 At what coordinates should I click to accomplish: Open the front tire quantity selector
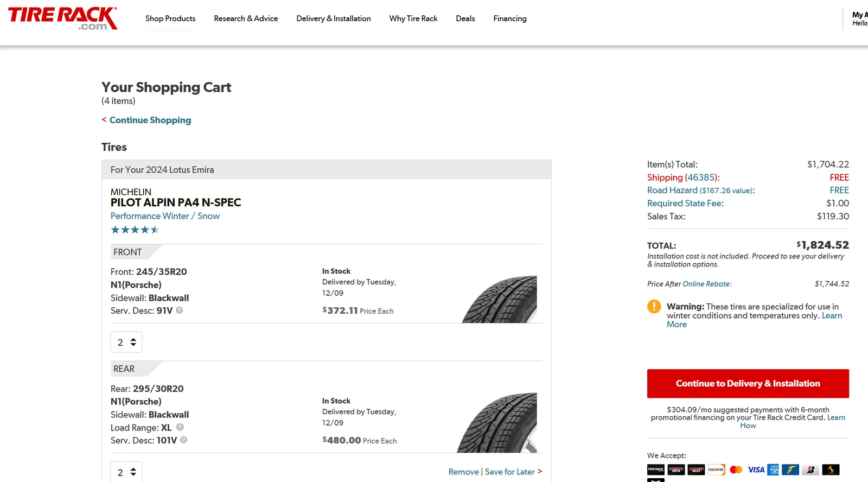[x=126, y=342]
